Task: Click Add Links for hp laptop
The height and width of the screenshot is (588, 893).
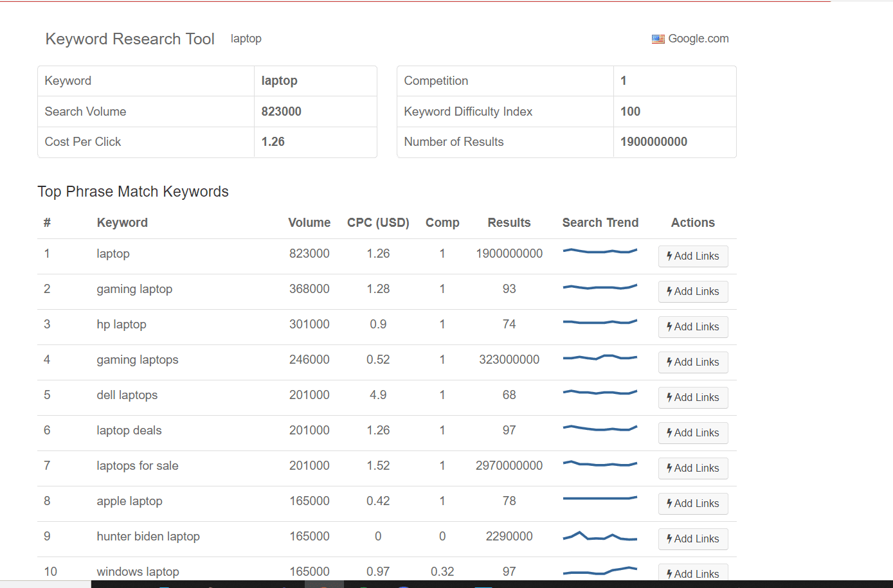Action: coord(693,326)
